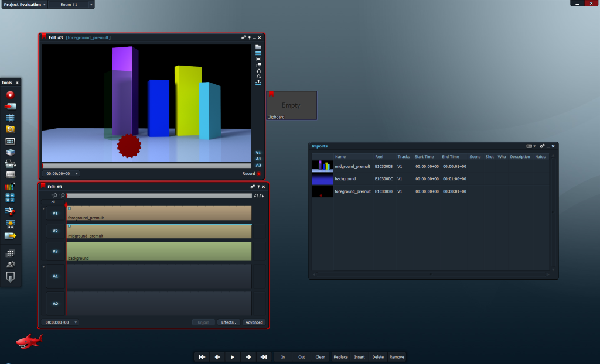Click the tool with yellow down arrow
This screenshot has width=600, height=364.
[11, 224]
